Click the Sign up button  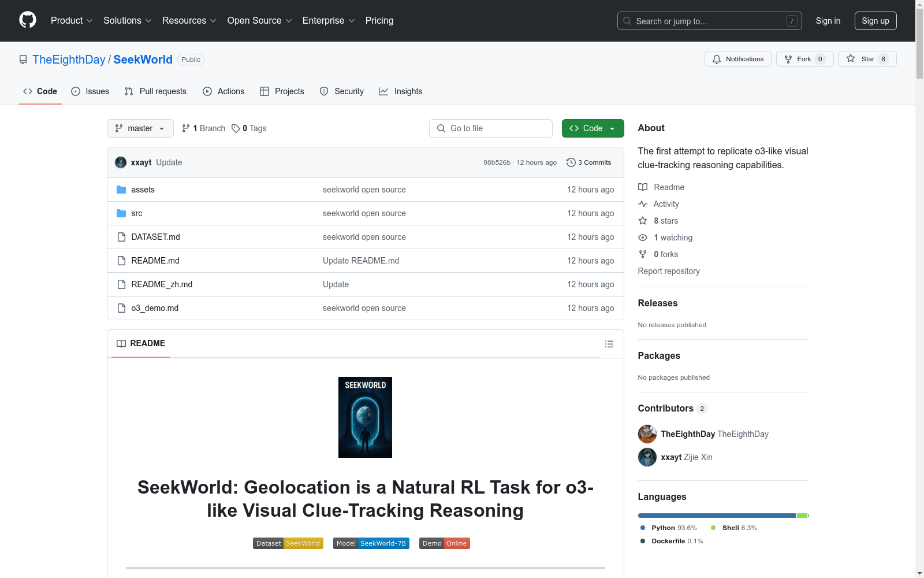click(875, 21)
